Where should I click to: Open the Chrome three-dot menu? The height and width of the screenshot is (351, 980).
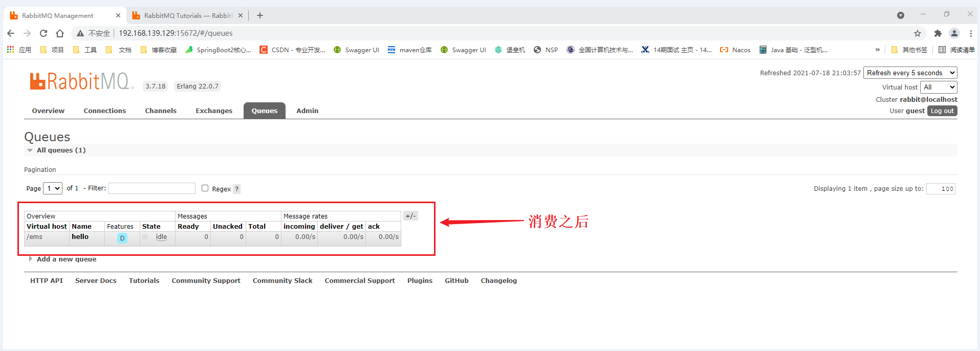click(971, 33)
